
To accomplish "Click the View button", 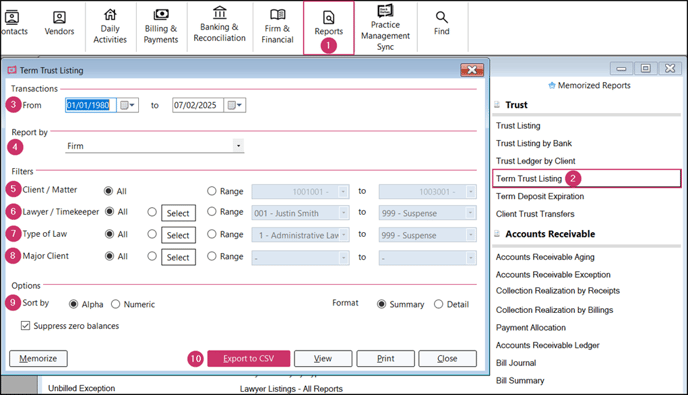I will [x=323, y=359].
